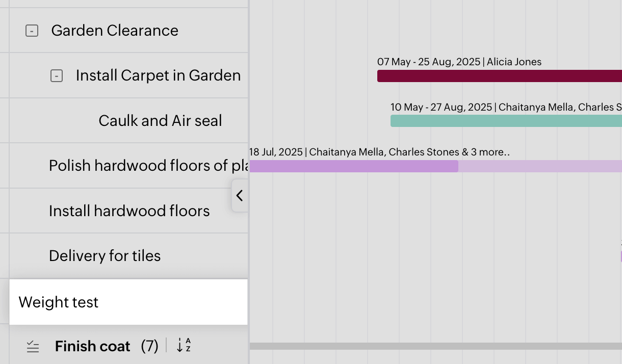Collapse the Garden Clearance group
The image size is (622, 364).
point(32,31)
